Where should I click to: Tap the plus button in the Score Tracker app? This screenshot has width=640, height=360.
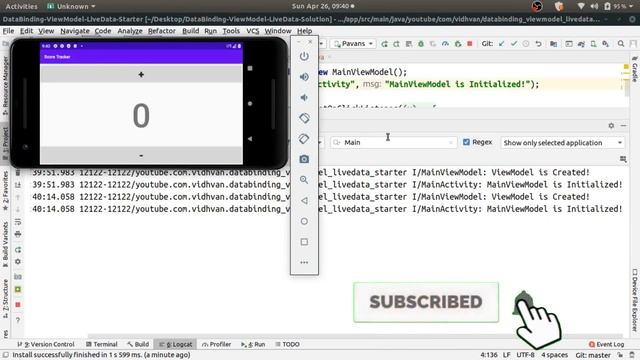point(141,75)
